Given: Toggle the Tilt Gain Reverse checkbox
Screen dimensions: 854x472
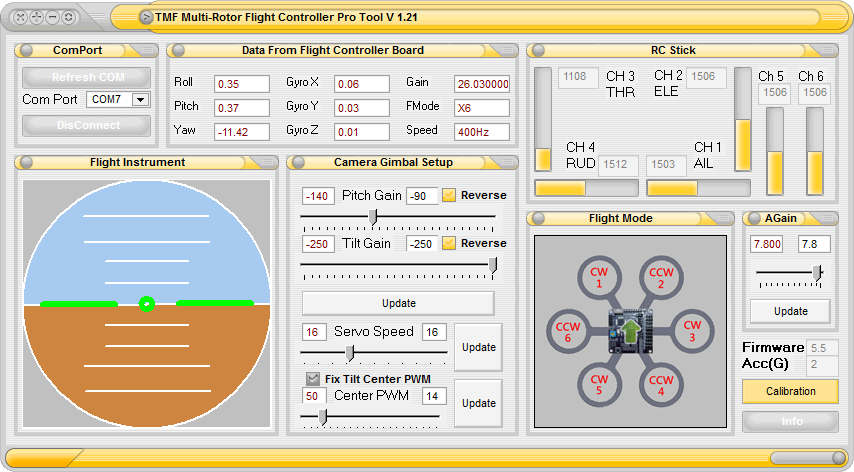Looking at the screenshot, I should tap(449, 243).
